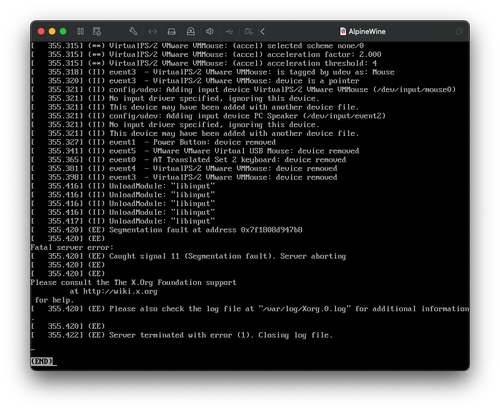Image resolution: width=500 pixels, height=411 pixels.
Task: Open the snapshots manager icon
Action: (97, 31)
